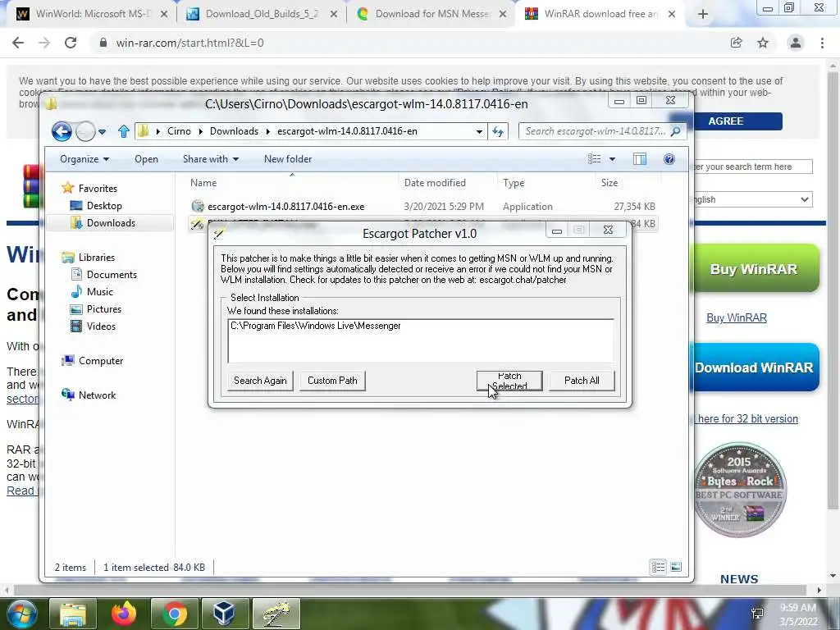Open the Windows Start button
The height and width of the screenshot is (630, 840).
pyautogui.click(x=22, y=614)
